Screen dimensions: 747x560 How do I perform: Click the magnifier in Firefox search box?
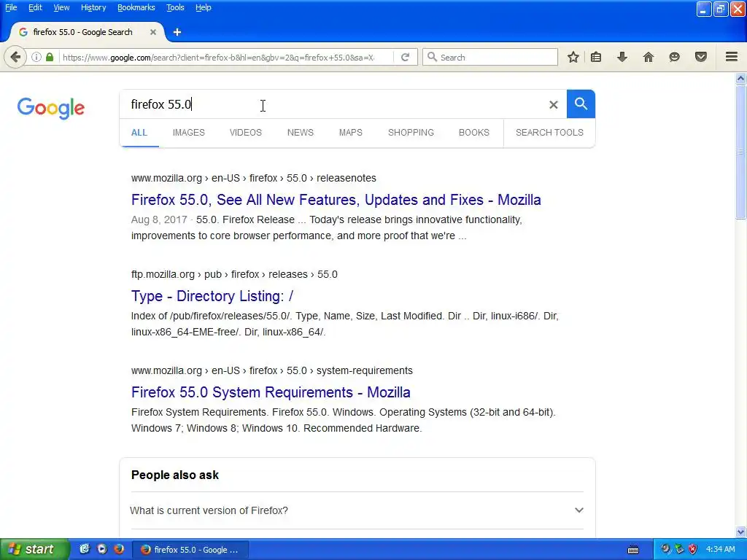pos(432,57)
